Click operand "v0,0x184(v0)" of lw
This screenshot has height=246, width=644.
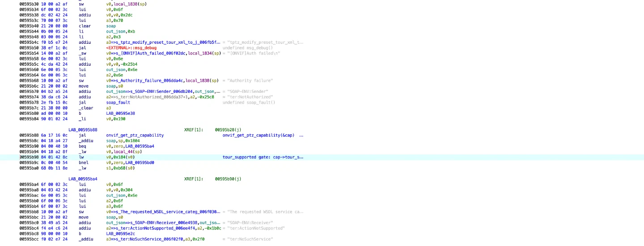[x=120, y=157]
